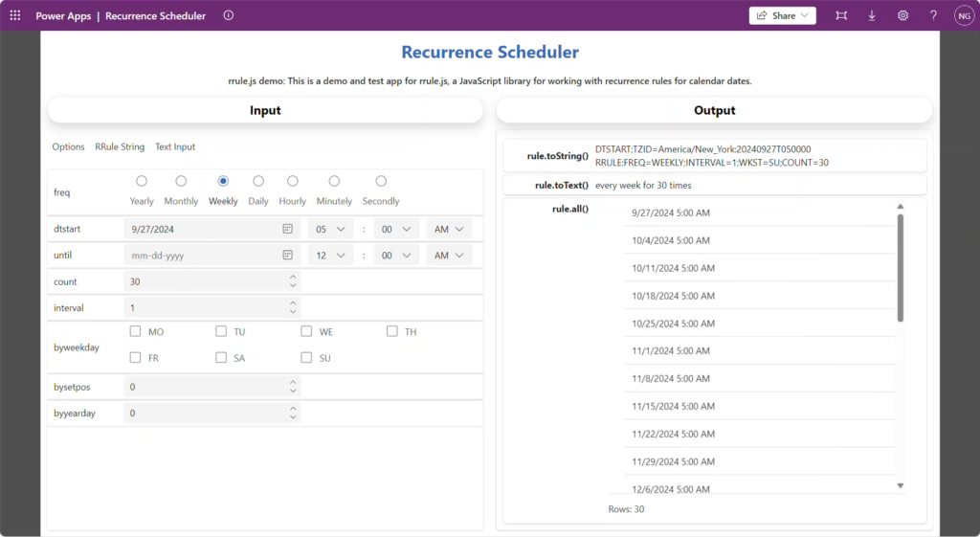Select Weekly frequency radio button
The width and height of the screenshot is (980, 537).
[223, 181]
